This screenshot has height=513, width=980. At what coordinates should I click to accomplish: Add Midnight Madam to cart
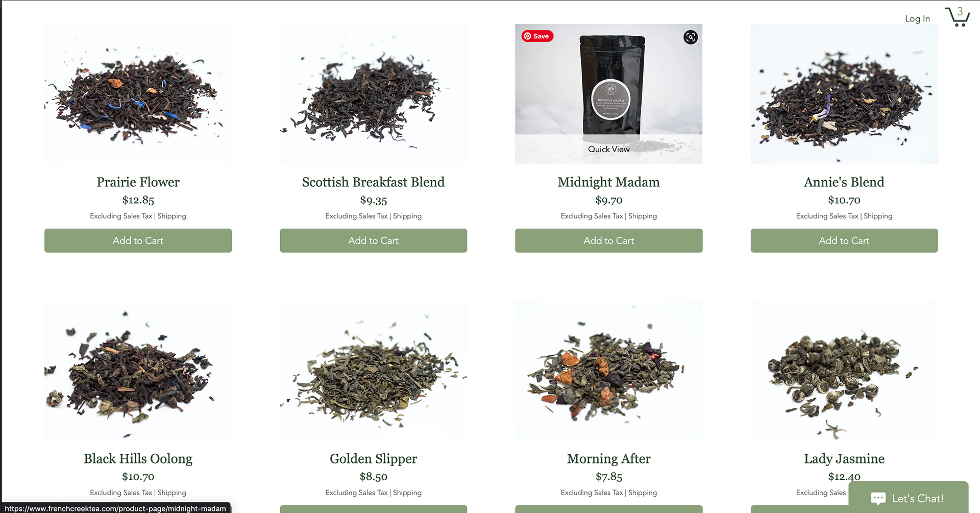(x=608, y=240)
